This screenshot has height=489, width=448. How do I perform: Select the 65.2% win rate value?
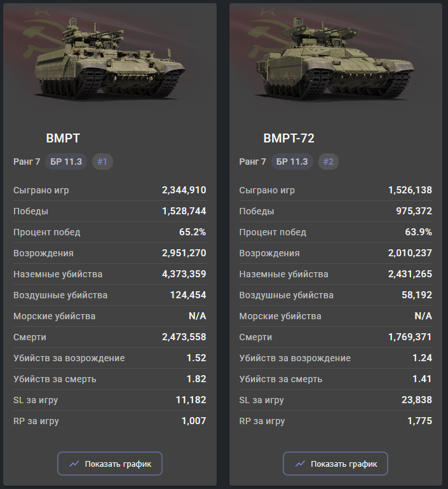(x=193, y=232)
